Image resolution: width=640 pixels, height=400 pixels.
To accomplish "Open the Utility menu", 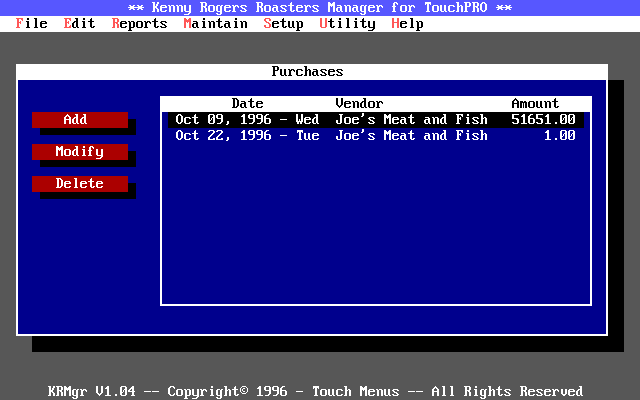I will point(347,24).
